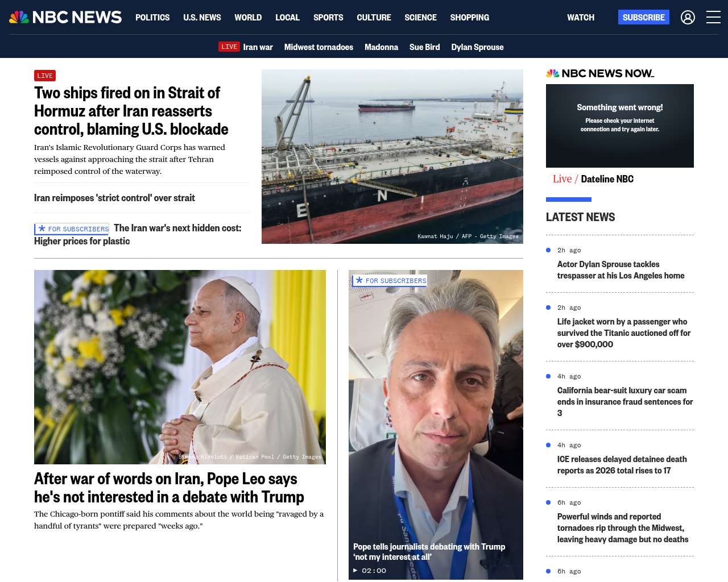Click For Subscribers badge near plastic prices story
Viewport: 728px width, 582px height.
point(72,229)
